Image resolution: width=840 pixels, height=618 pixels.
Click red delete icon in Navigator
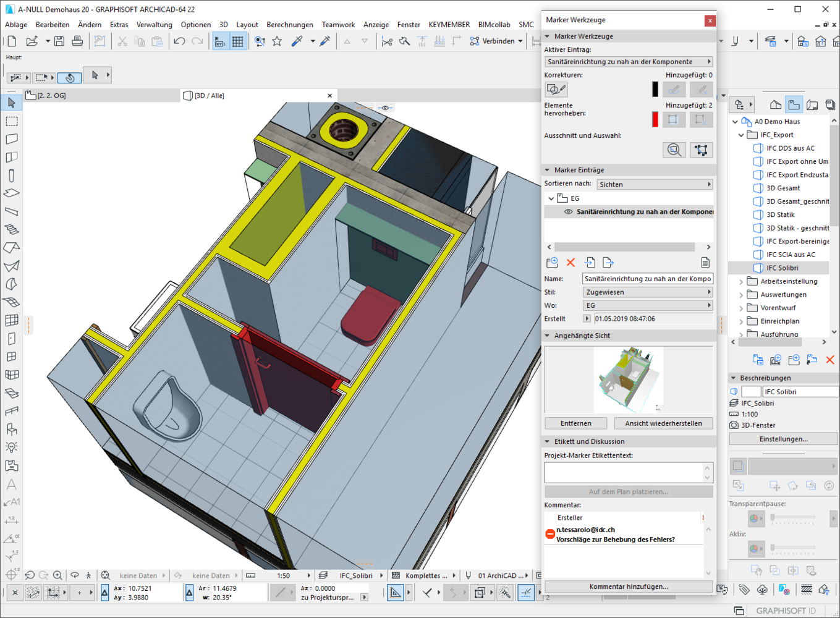point(830,360)
